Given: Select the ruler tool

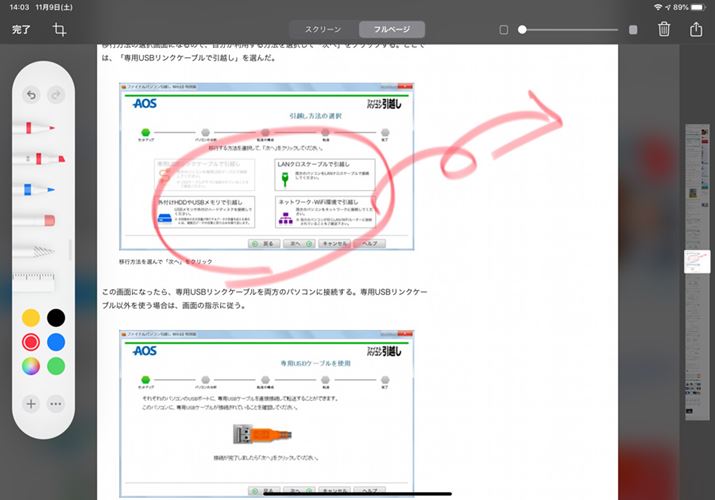Looking at the screenshot, I should 34,281.
